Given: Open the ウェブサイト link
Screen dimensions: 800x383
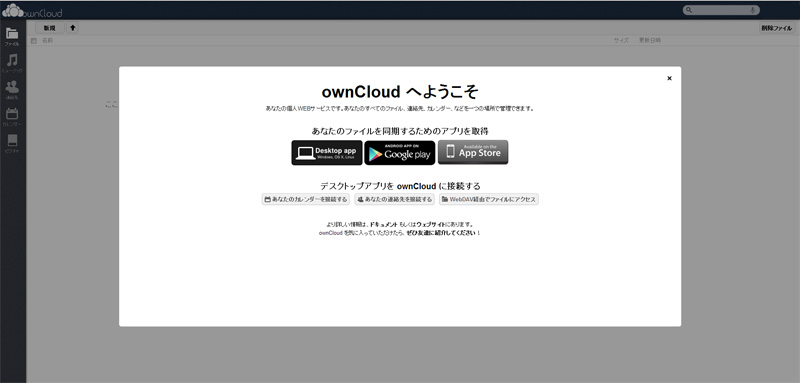Looking at the screenshot, I should [431, 224].
